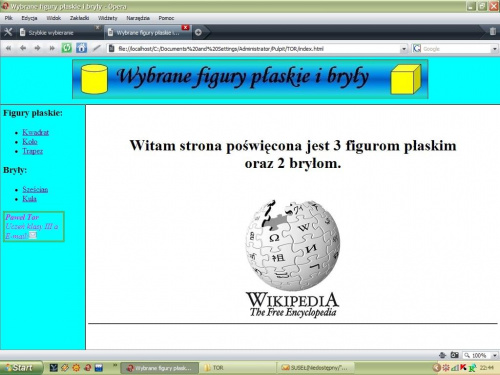This screenshot has width=500, height=375.
Task: Expand the address bar history dropdown
Action: pos(404,49)
